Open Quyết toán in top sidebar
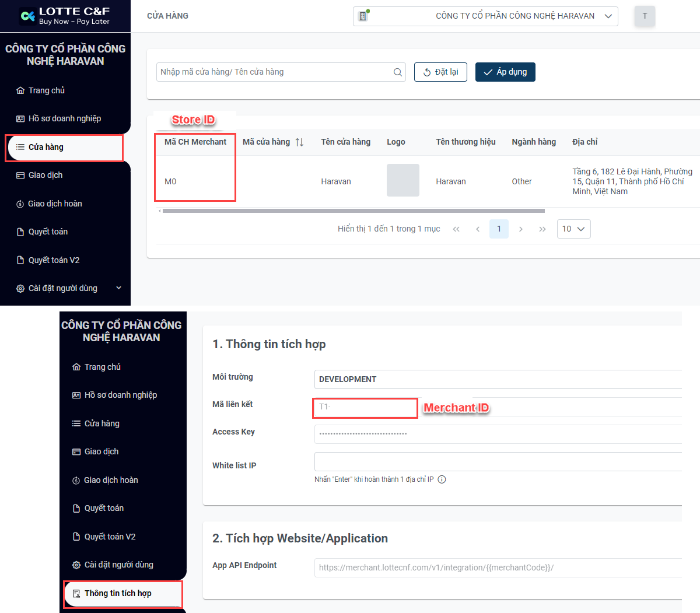Screen dimensions: 700x613 (x=42, y=232)
